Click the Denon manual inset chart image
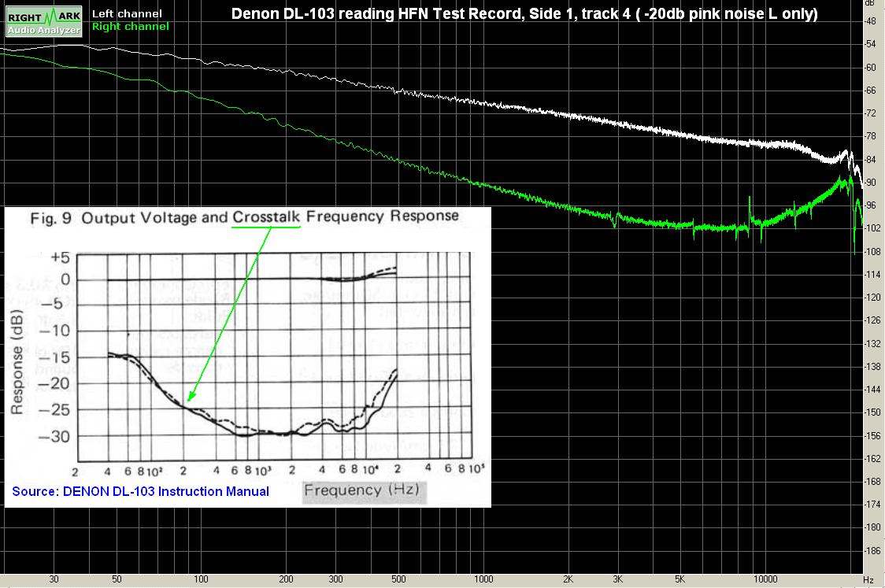The width and height of the screenshot is (885, 588). [248, 357]
